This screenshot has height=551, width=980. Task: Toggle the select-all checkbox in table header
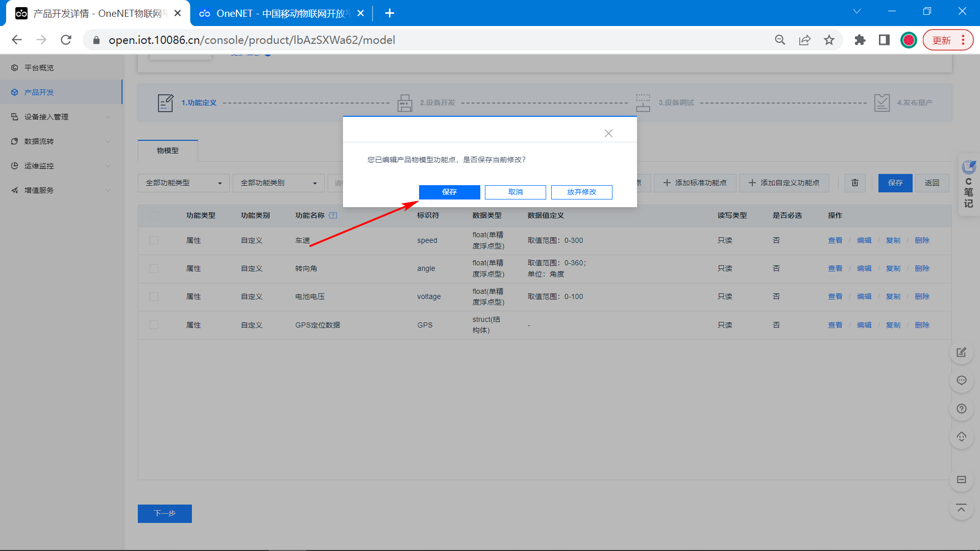tap(154, 215)
